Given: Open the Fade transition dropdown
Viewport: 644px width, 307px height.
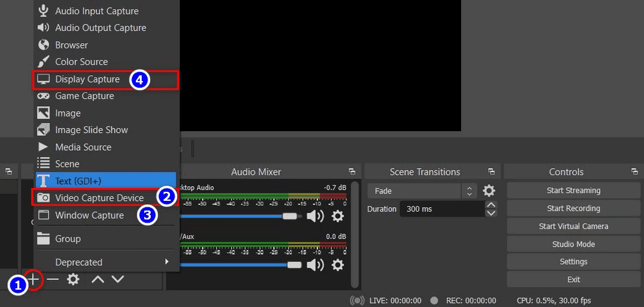Looking at the screenshot, I should [x=422, y=191].
